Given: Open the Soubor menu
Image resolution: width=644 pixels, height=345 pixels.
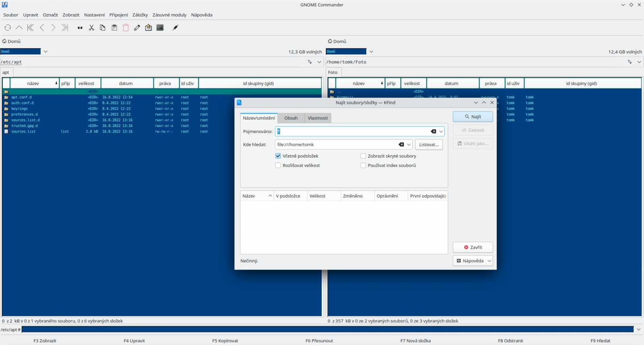Looking at the screenshot, I should (11, 15).
